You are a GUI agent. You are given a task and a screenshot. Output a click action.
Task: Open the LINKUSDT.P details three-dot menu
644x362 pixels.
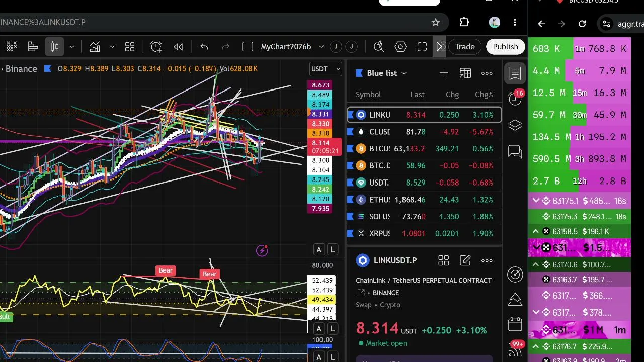[487, 260]
